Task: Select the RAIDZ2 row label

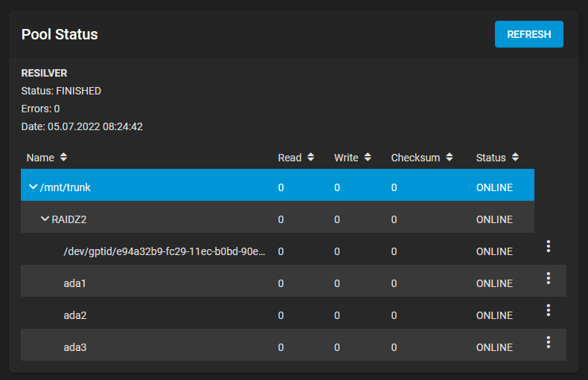Action: (69, 219)
